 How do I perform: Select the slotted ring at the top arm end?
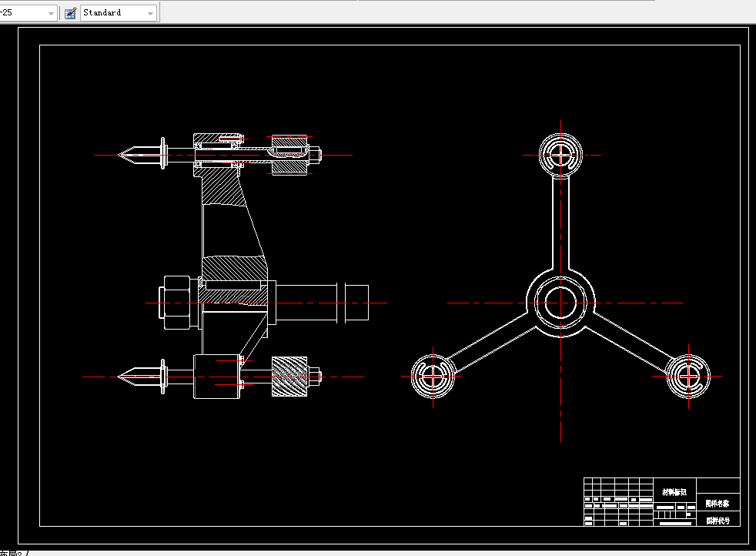(560, 156)
